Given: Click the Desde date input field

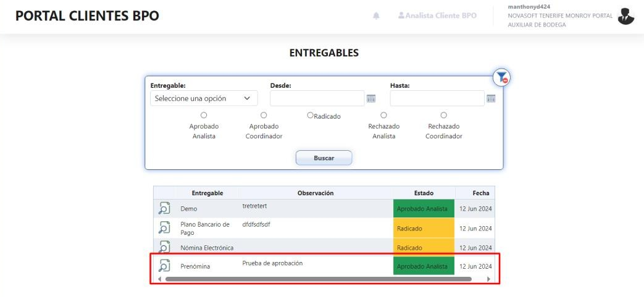Looking at the screenshot, I should (x=317, y=98).
